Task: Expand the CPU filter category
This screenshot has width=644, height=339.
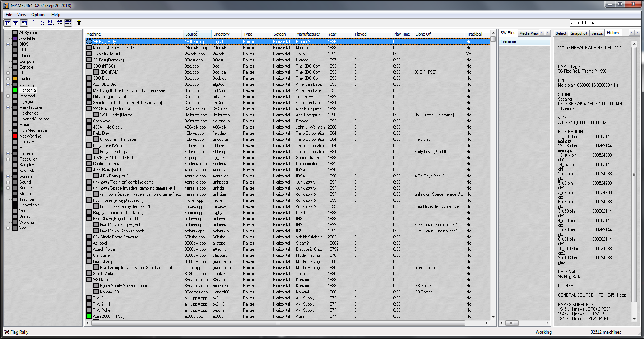Action: point(8,73)
